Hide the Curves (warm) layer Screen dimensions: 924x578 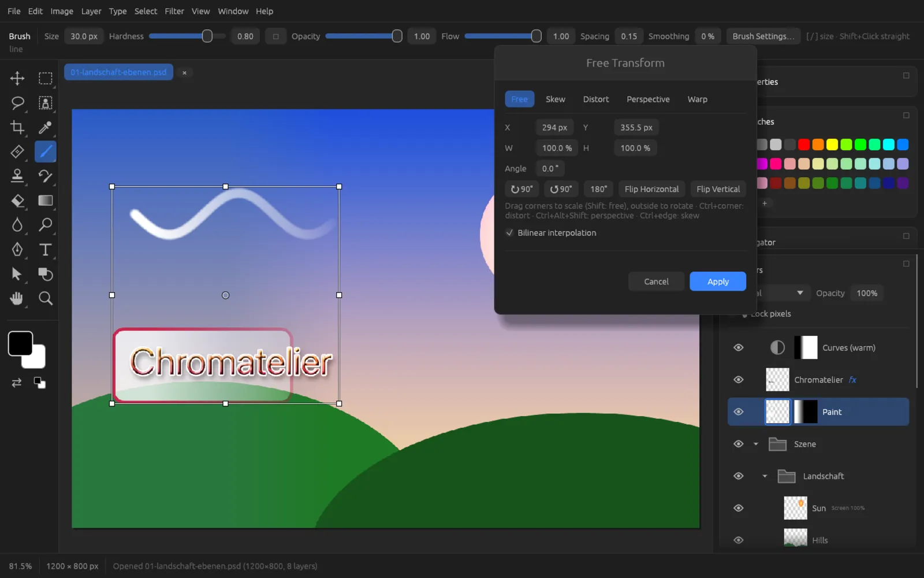[738, 347]
